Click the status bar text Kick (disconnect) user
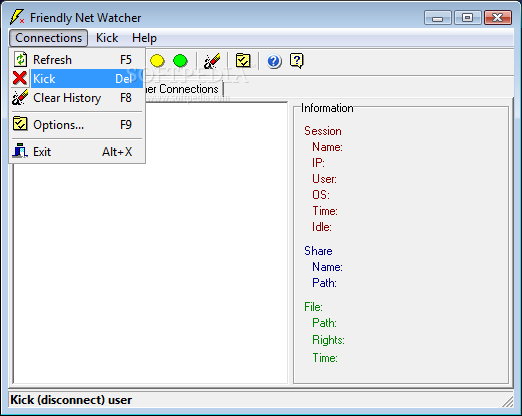 click(71, 400)
